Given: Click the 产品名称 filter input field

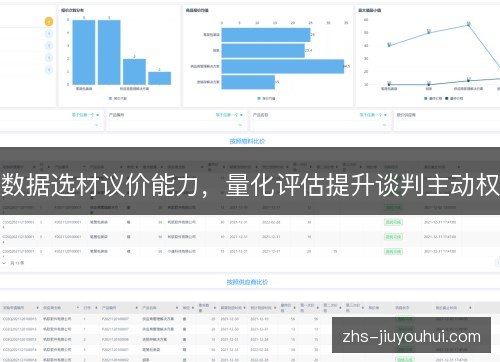Looking at the screenshot, I should click(320, 125).
